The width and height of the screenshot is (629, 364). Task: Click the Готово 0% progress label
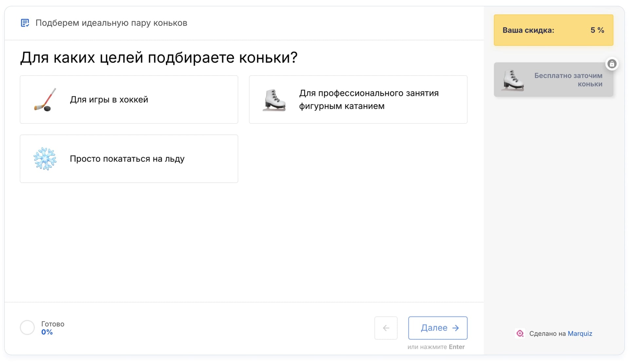point(52,327)
